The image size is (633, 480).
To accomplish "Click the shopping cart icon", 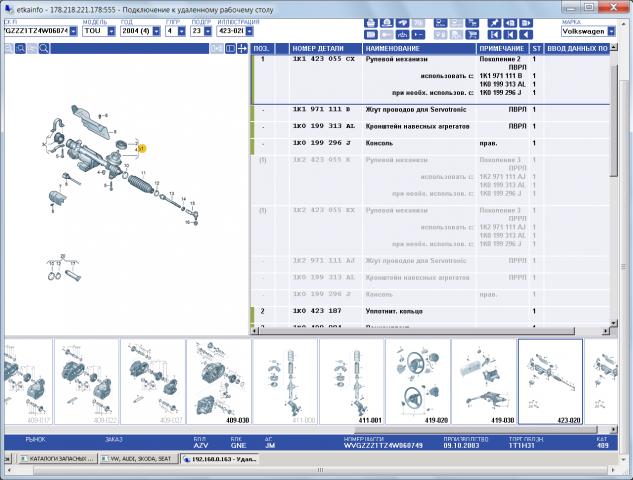I will coord(472,35).
